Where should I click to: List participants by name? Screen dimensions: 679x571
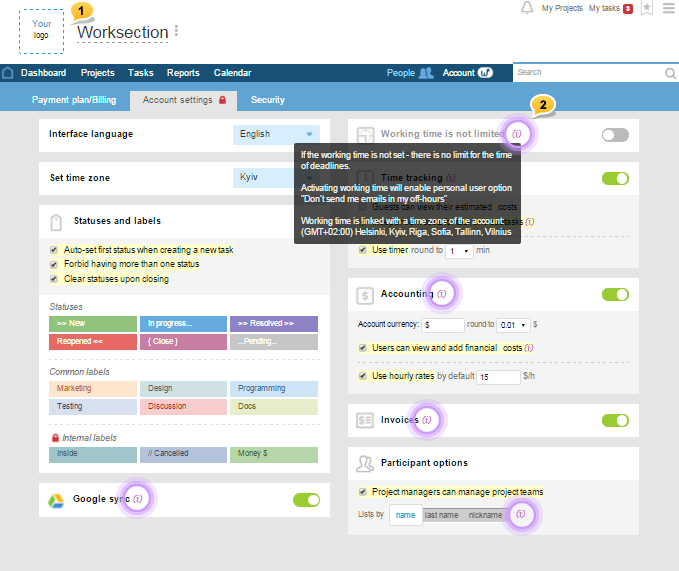click(x=405, y=515)
